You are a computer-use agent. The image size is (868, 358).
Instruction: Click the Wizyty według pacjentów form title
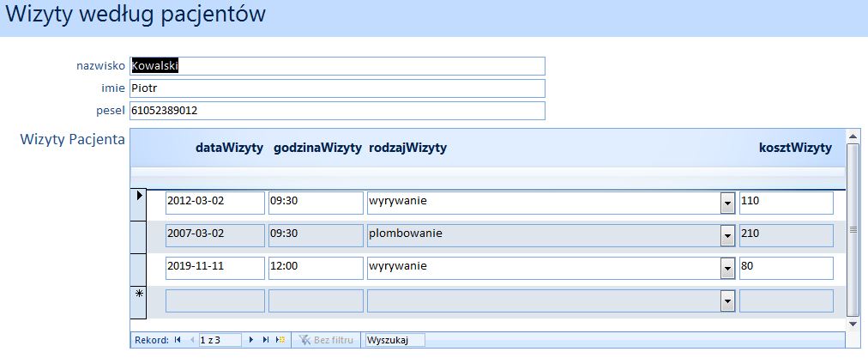pyautogui.click(x=136, y=15)
